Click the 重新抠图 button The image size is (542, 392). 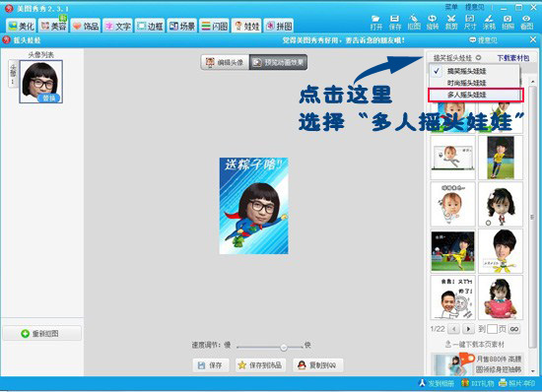pyautogui.click(x=41, y=334)
